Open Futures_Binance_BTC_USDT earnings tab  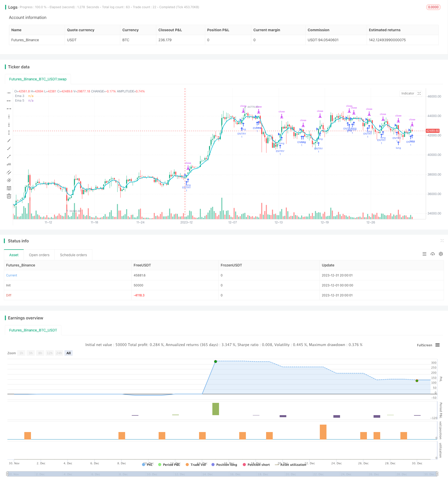pyautogui.click(x=33, y=330)
